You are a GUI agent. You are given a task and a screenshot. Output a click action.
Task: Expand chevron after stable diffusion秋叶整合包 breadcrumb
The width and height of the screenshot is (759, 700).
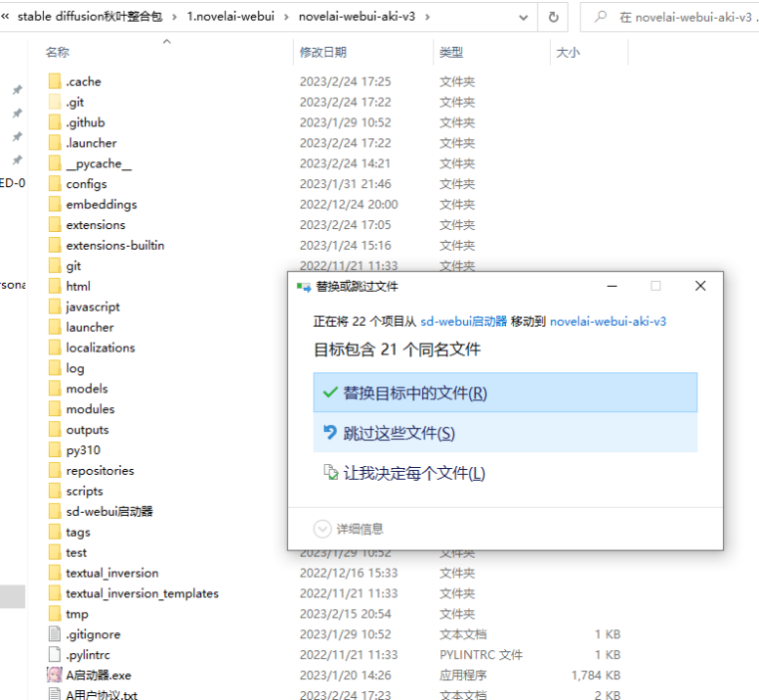pyautogui.click(x=174, y=17)
